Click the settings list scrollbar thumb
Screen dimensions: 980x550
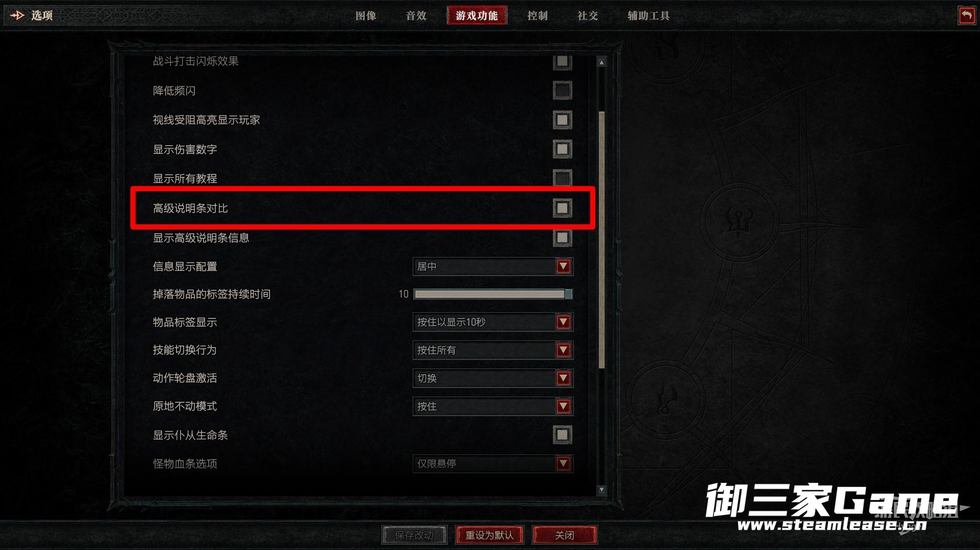pyautogui.click(x=602, y=239)
